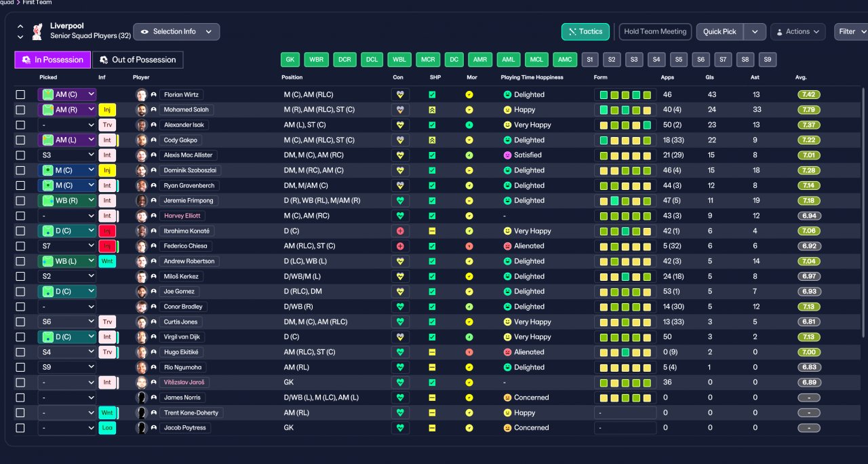
Task: Select Harvey Elliott's row checkbox
Action: (x=20, y=216)
